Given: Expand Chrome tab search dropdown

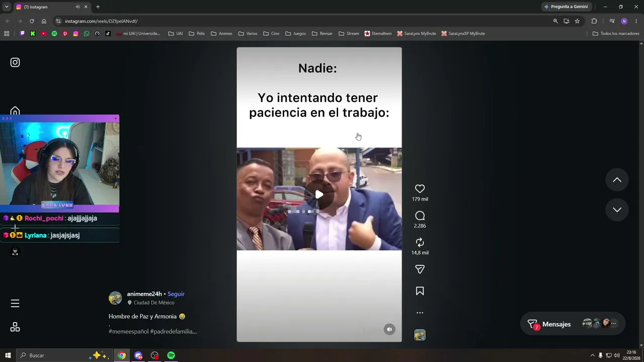Looking at the screenshot, I should coord(7,7).
